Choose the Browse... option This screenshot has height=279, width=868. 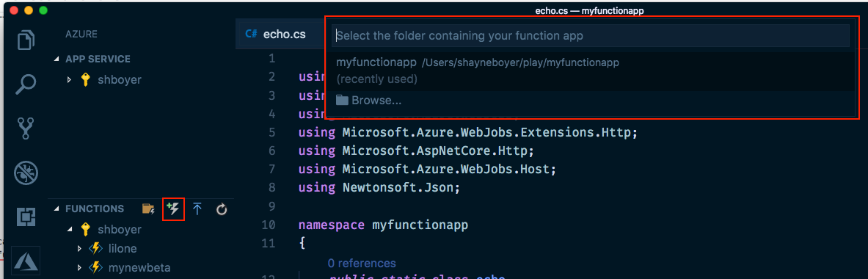590,101
